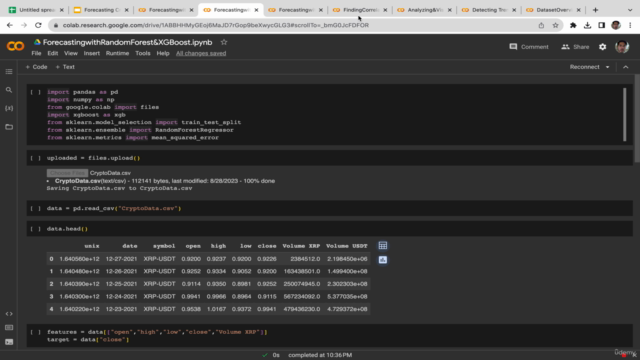Click the 12-27-2021 date cell
Image resolution: width=640 pixels, height=360 pixels.
(x=121, y=259)
